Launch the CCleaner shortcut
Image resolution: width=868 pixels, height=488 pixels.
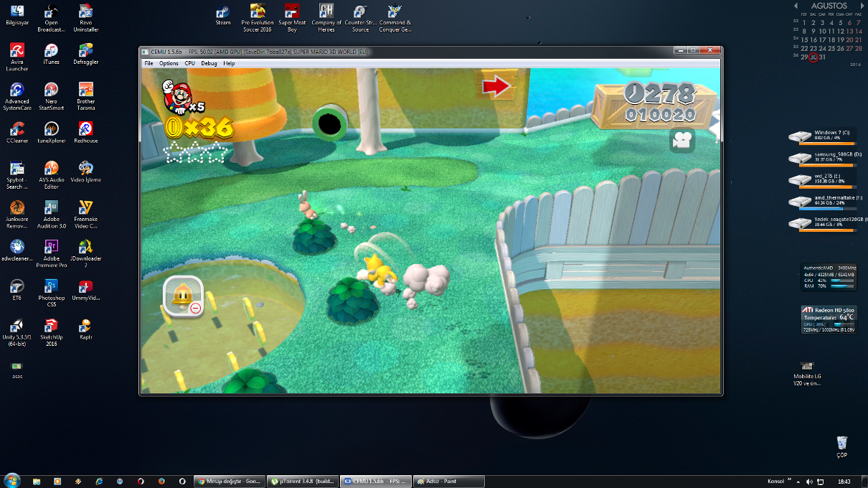pyautogui.click(x=17, y=132)
